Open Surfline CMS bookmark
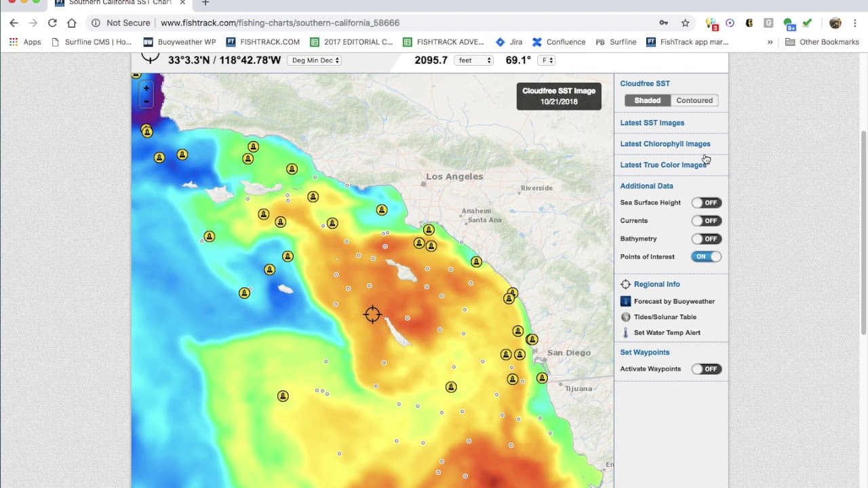This screenshot has height=488, width=868. 92,42
